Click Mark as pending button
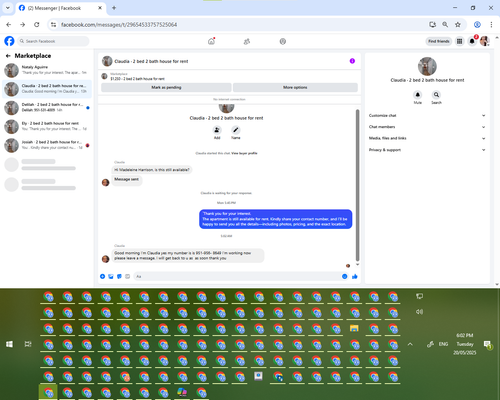 tap(166, 87)
